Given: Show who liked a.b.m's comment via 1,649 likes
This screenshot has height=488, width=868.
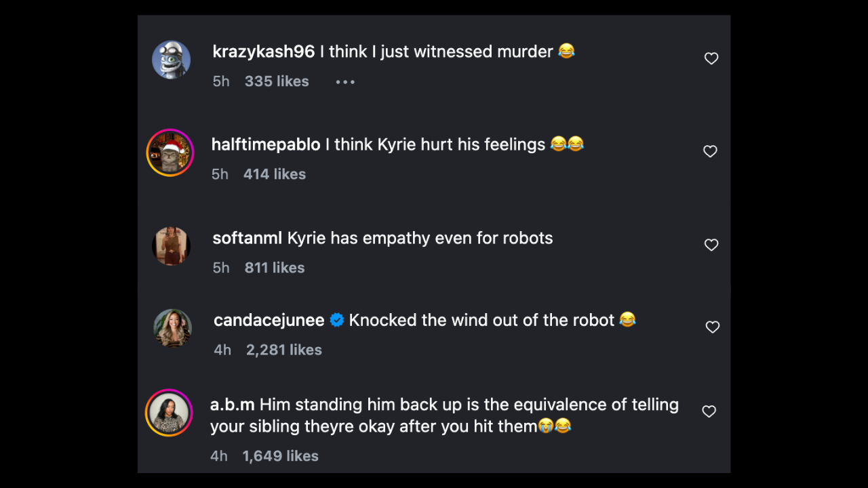Looking at the screenshot, I should pyautogui.click(x=280, y=455).
